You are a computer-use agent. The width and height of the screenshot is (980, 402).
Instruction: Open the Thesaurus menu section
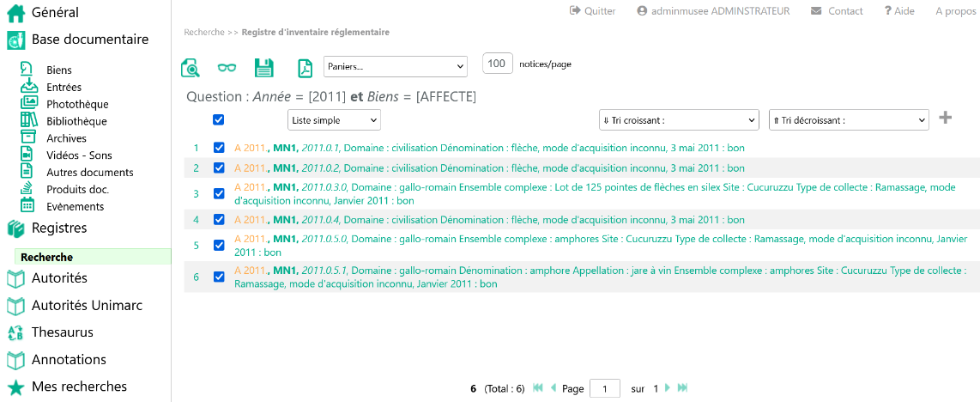[62, 332]
